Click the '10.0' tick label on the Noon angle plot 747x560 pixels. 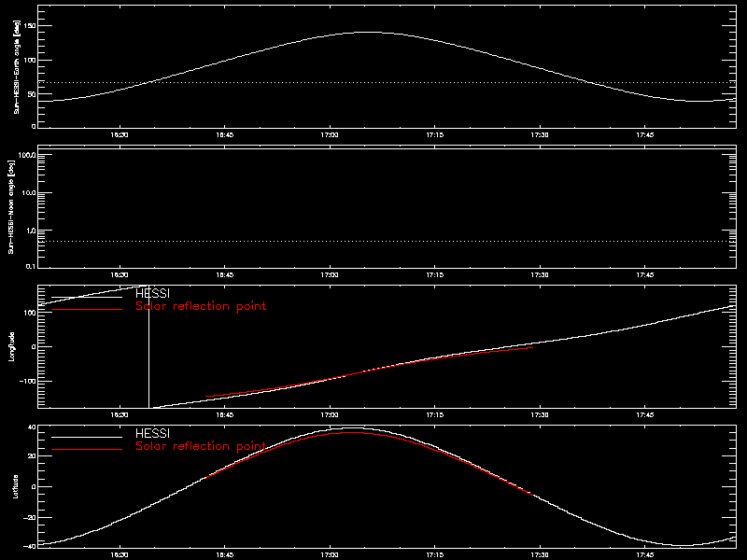point(29,193)
